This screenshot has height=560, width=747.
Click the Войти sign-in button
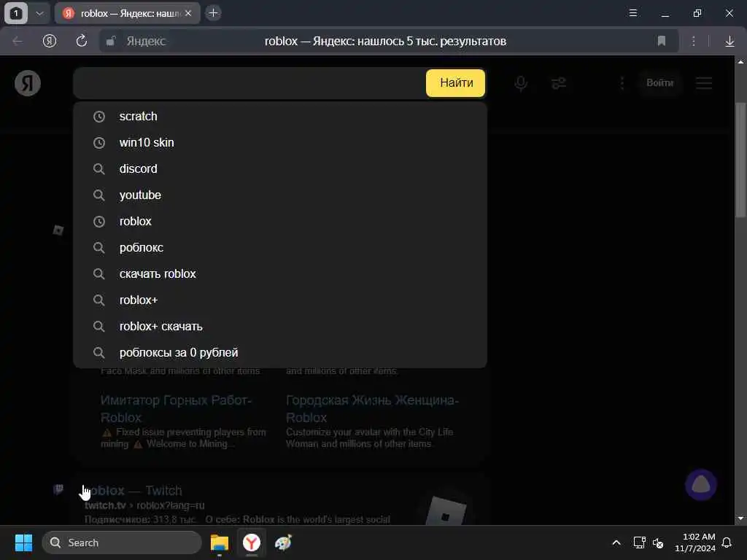click(x=659, y=83)
